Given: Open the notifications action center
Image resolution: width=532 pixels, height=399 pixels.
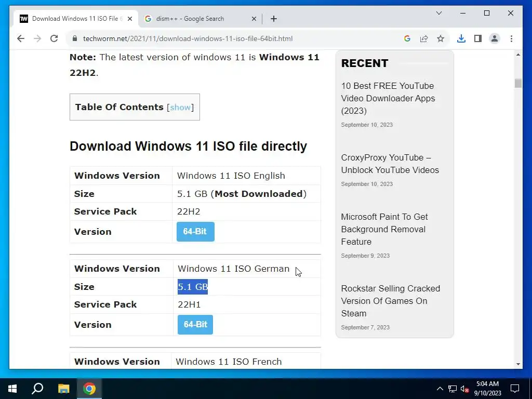Looking at the screenshot, I should coord(515,389).
